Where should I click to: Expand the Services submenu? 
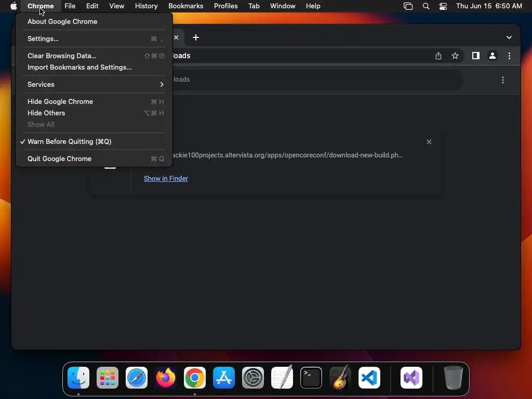click(x=94, y=84)
